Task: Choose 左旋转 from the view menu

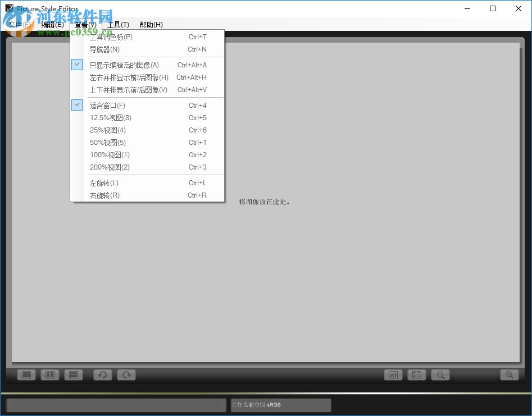Action: coord(104,182)
